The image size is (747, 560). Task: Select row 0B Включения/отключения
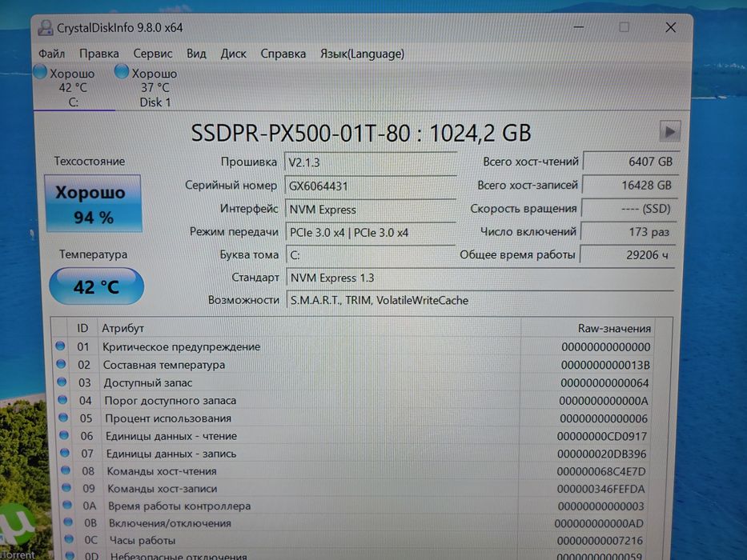(353, 523)
